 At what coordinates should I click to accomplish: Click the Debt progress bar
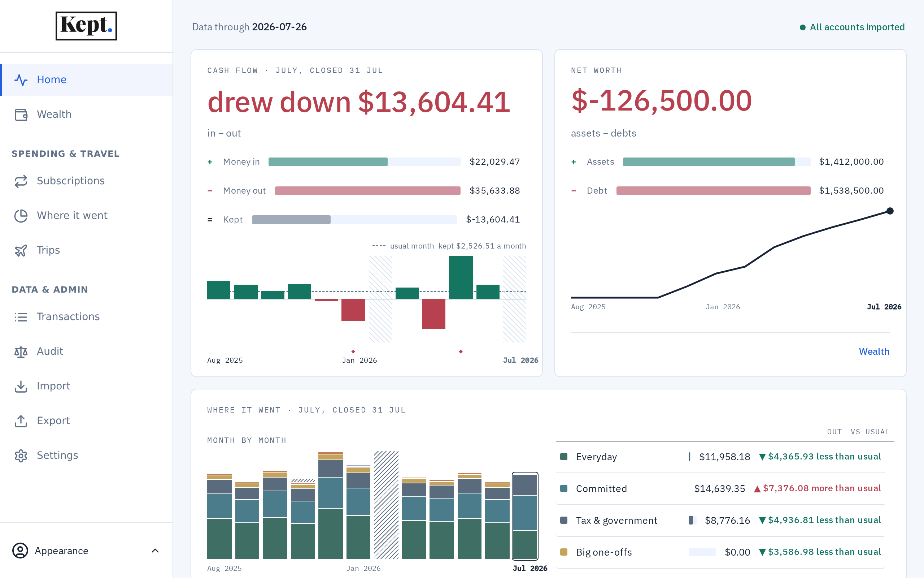(713, 191)
